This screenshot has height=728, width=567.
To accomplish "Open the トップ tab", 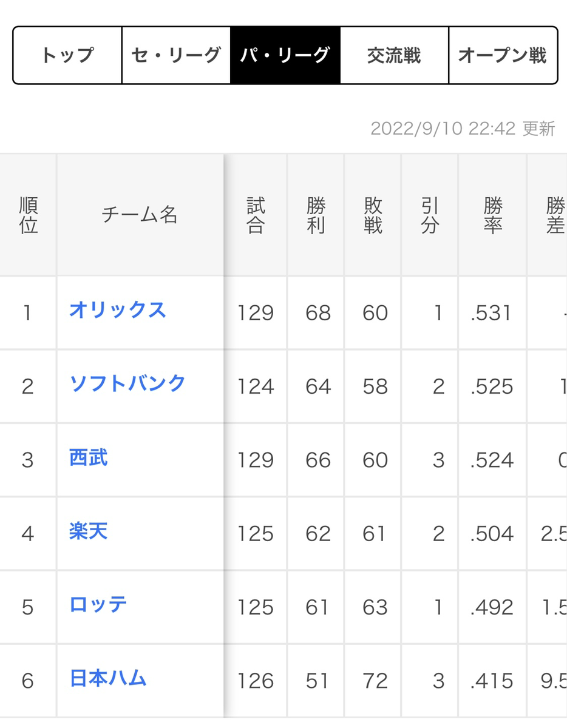I will click(x=67, y=55).
